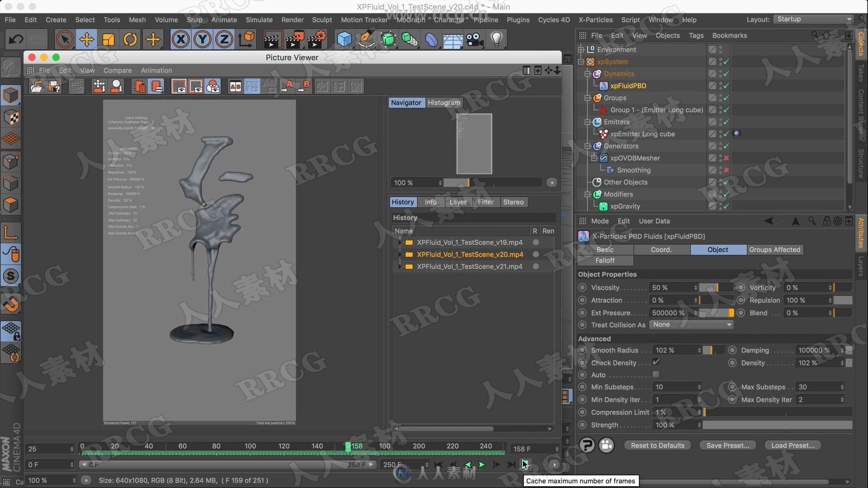The width and height of the screenshot is (868, 488).
Task: Enable Smoothing red X toggle
Action: pyautogui.click(x=726, y=170)
